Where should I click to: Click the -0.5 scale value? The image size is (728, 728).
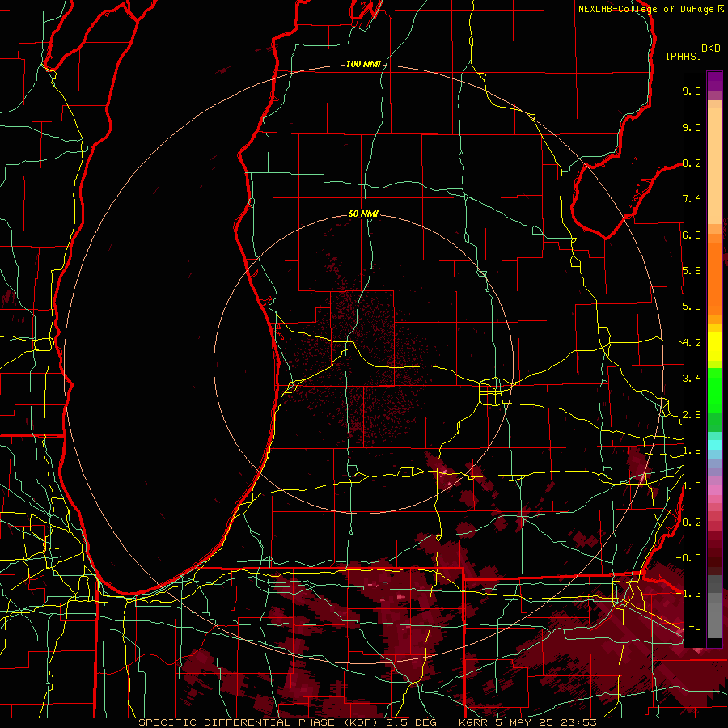688,558
